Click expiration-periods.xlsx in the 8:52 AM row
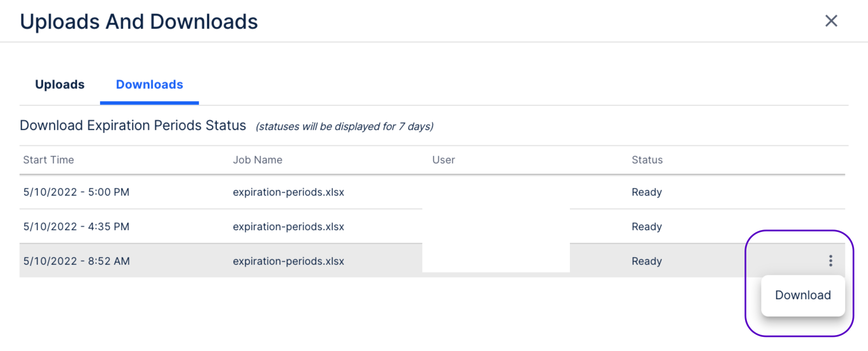Viewport: 868px width, 351px height. point(288,261)
